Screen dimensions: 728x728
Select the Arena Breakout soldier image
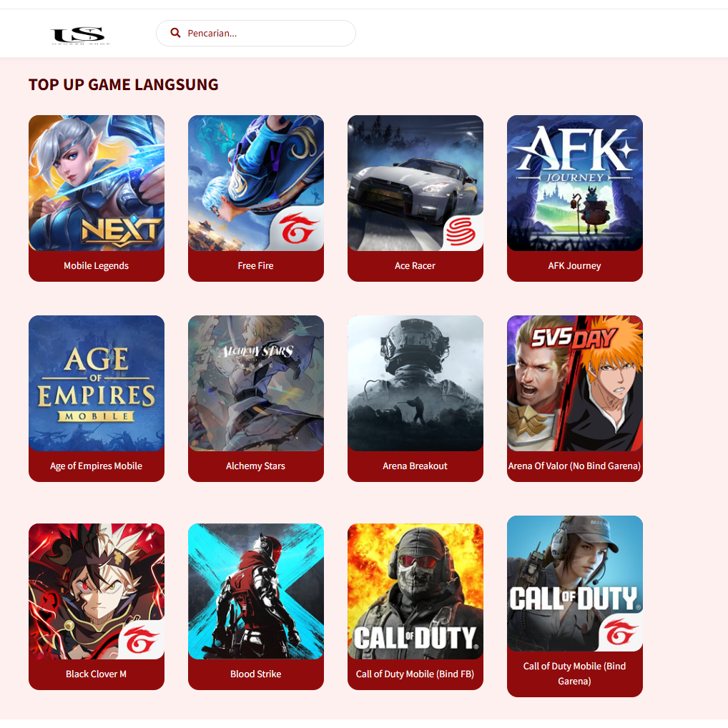point(415,383)
